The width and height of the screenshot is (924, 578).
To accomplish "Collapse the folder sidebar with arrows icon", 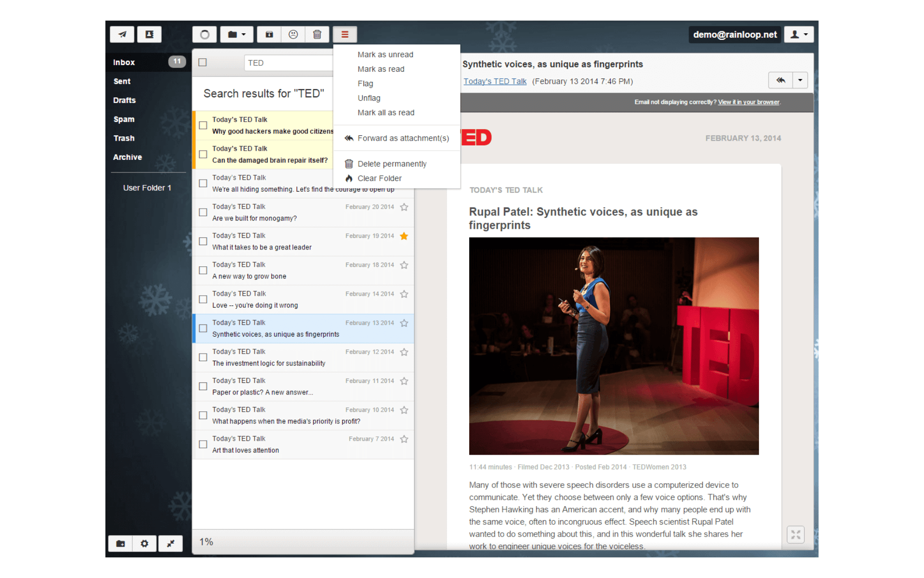I will click(x=170, y=543).
